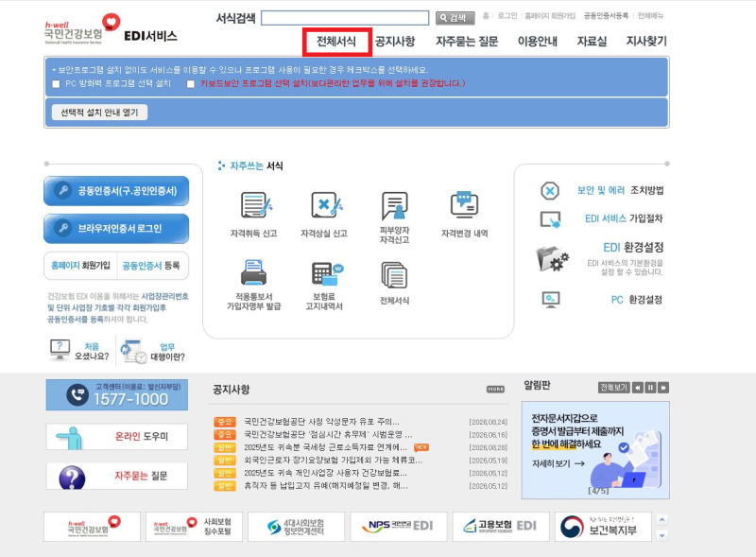This screenshot has height=557, width=756.
Task: Open the 자료실 menu
Action: (592, 42)
